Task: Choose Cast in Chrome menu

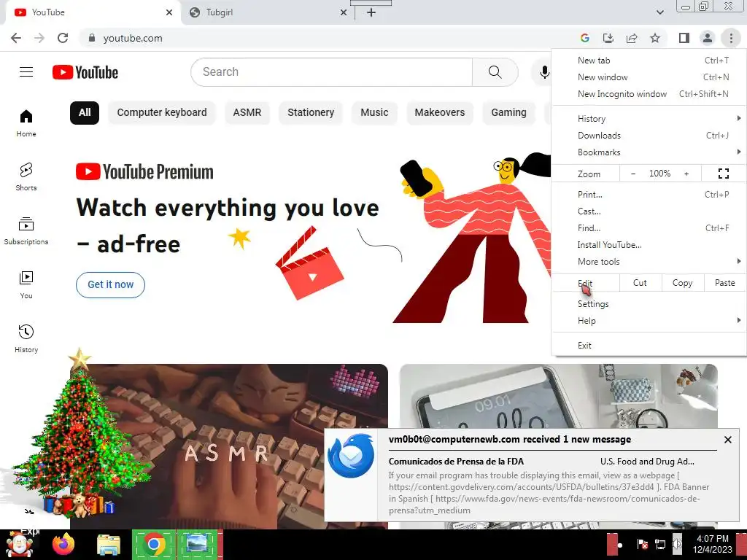Action: point(649,211)
